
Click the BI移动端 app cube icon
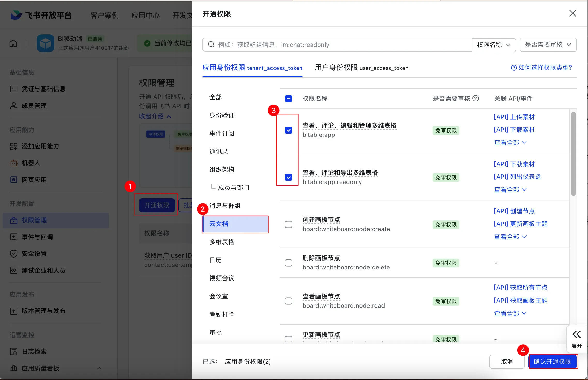pos(46,43)
